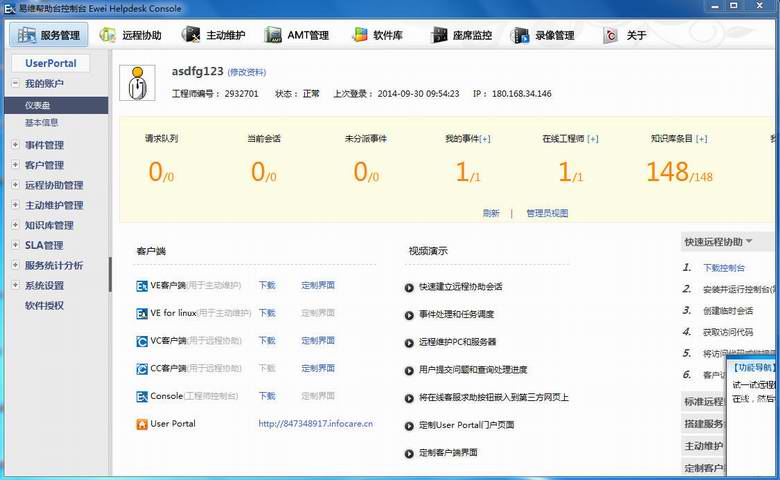Click the sidebar vertical scrollbar
This screenshot has width=780, height=480.
(110, 274)
